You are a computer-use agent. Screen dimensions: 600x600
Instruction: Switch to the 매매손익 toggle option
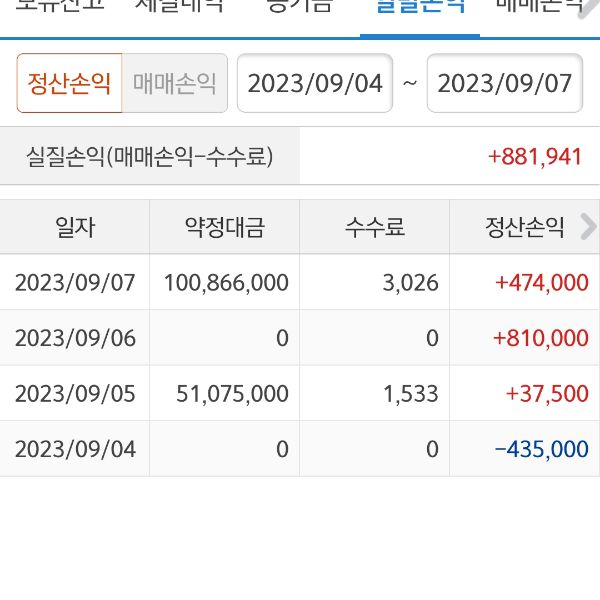[x=175, y=82]
